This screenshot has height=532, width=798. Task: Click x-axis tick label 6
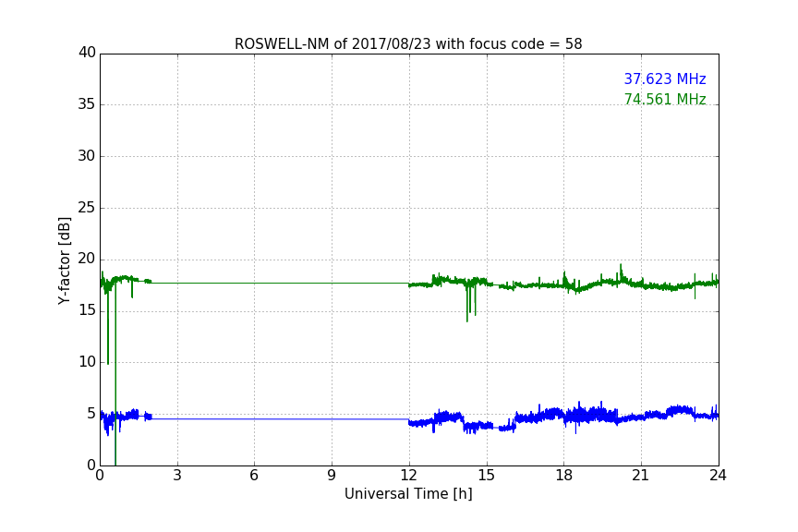click(255, 476)
